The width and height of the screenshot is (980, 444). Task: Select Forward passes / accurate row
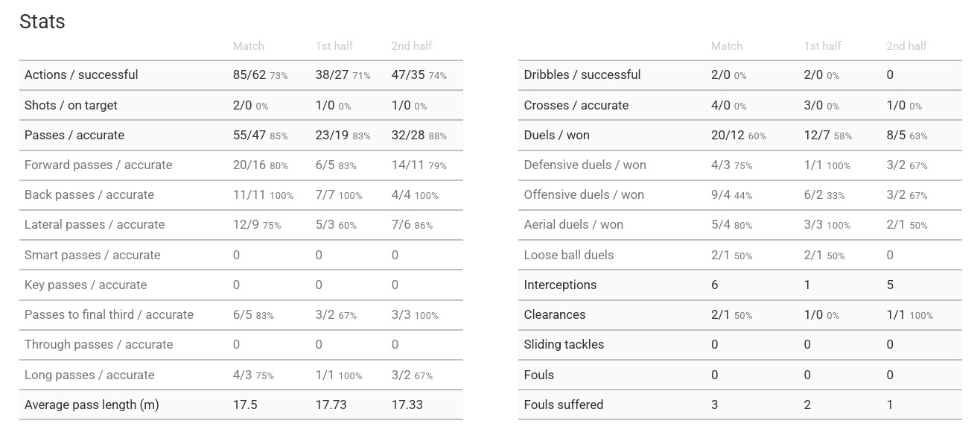click(241, 165)
